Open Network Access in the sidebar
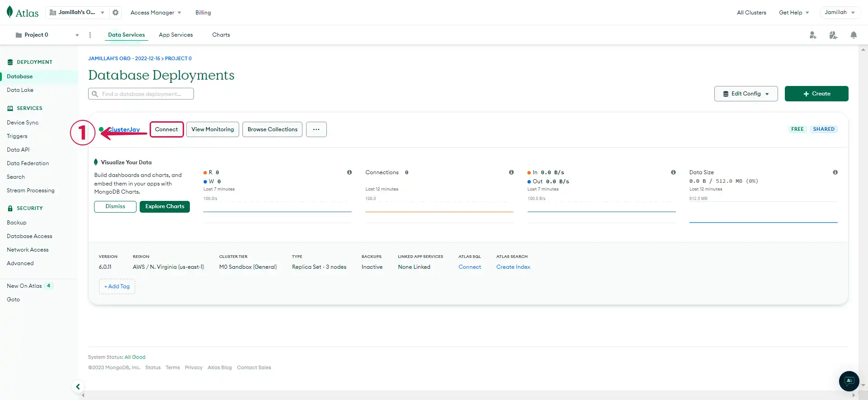 pos(28,250)
